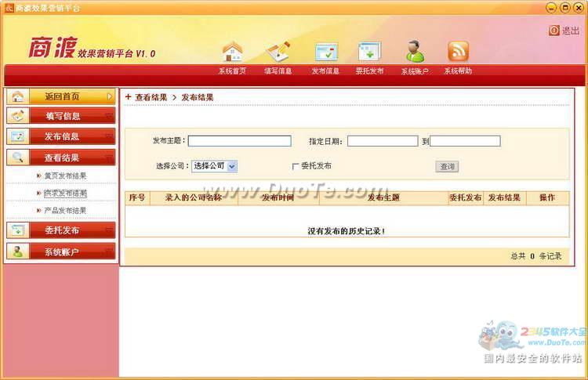Click the 查看结果 magnifier sidebar icon
Viewport: 588px width, 380px height.
point(18,157)
